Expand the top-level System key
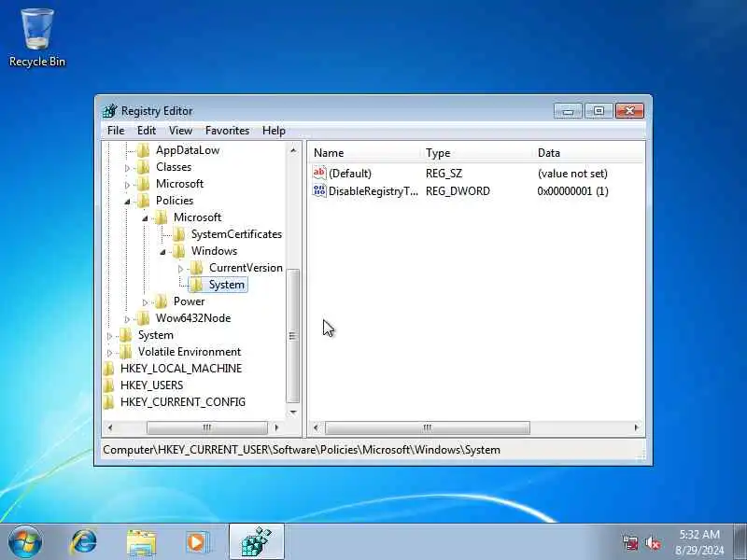This screenshot has width=747, height=560. coord(109,336)
